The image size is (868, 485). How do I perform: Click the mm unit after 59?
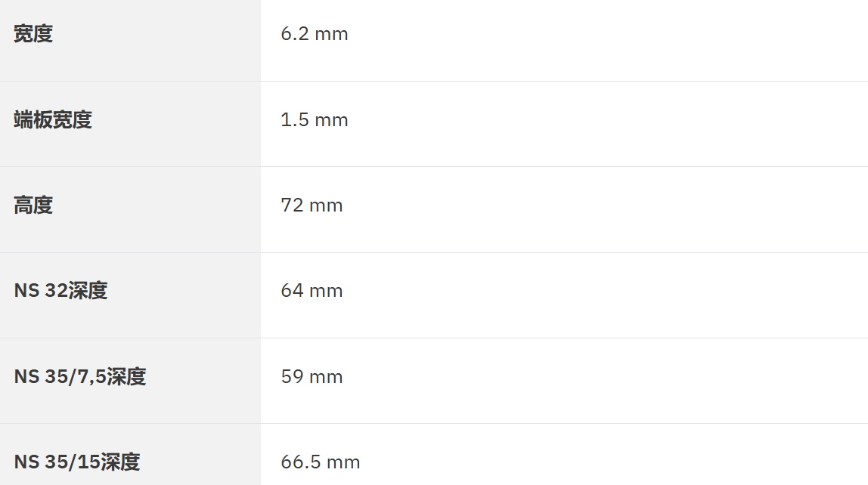[326, 376]
